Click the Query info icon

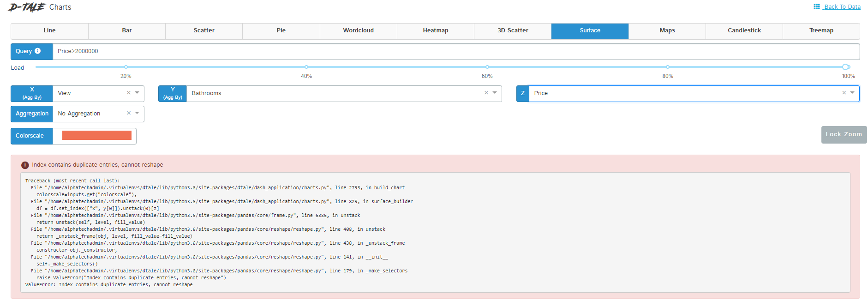coord(38,51)
